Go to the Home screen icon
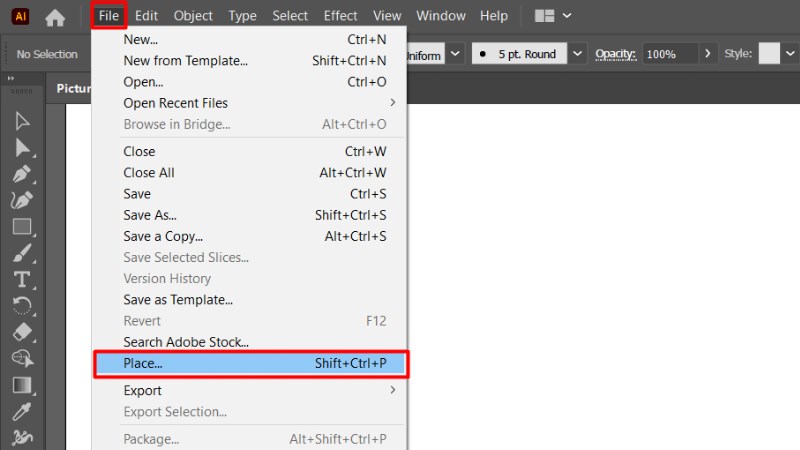This screenshot has width=800, height=450. click(x=55, y=16)
